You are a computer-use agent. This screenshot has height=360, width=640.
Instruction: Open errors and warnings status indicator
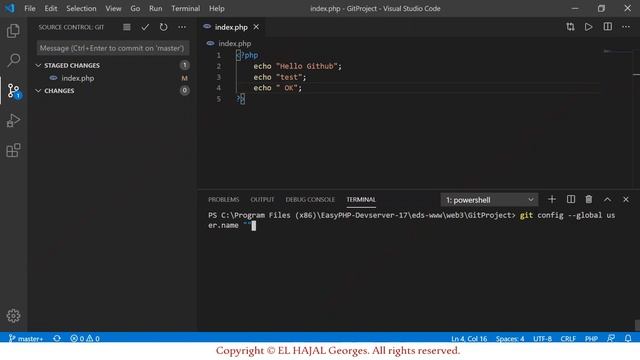tap(85, 338)
